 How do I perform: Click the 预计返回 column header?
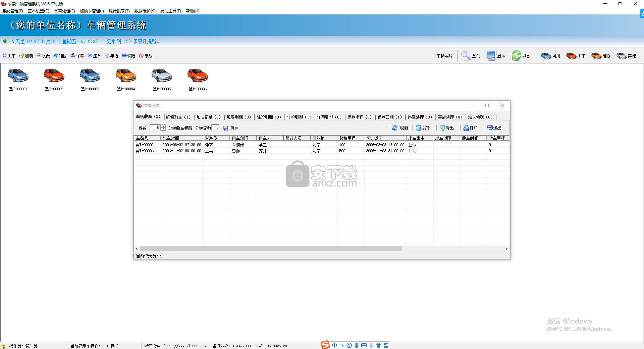point(385,138)
